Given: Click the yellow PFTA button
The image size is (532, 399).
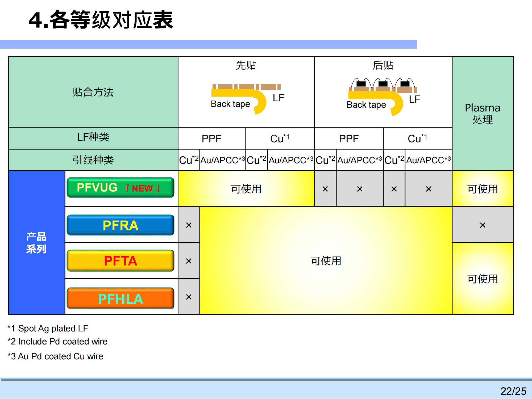Looking at the screenshot, I should pyautogui.click(x=120, y=261).
